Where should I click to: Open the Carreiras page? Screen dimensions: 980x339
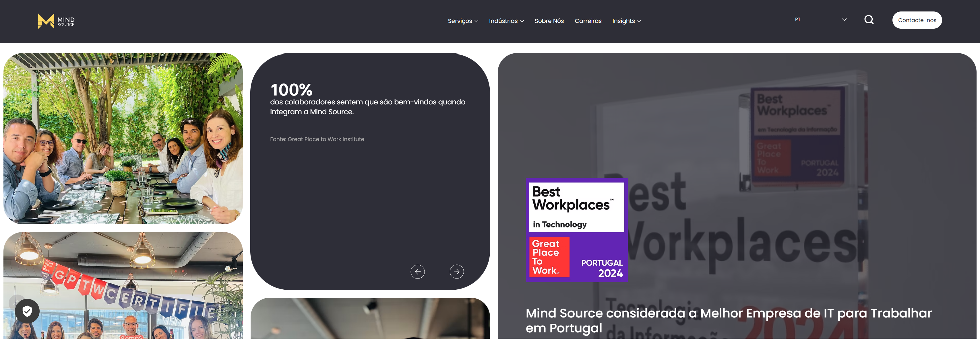[x=588, y=21]
